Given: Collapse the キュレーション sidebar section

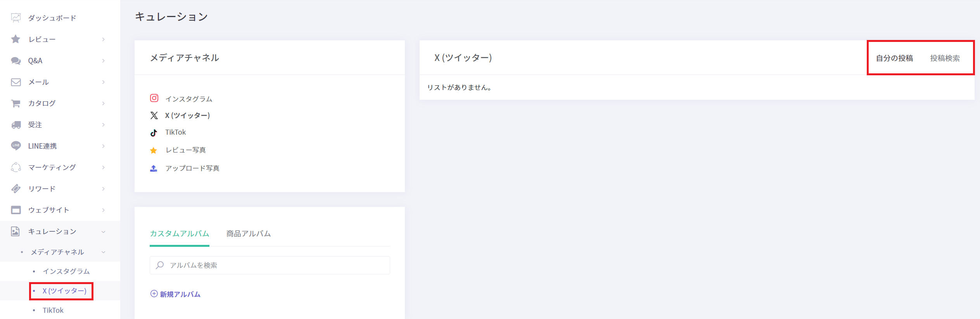Looking at the screenshot, I should 103,232.
